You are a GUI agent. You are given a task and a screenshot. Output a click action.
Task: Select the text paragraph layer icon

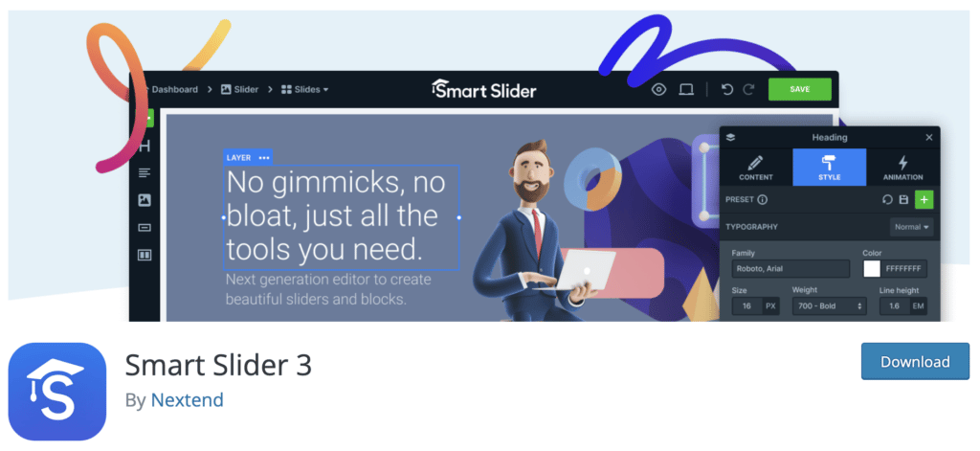pyautogui.click(x=145, y=172)
